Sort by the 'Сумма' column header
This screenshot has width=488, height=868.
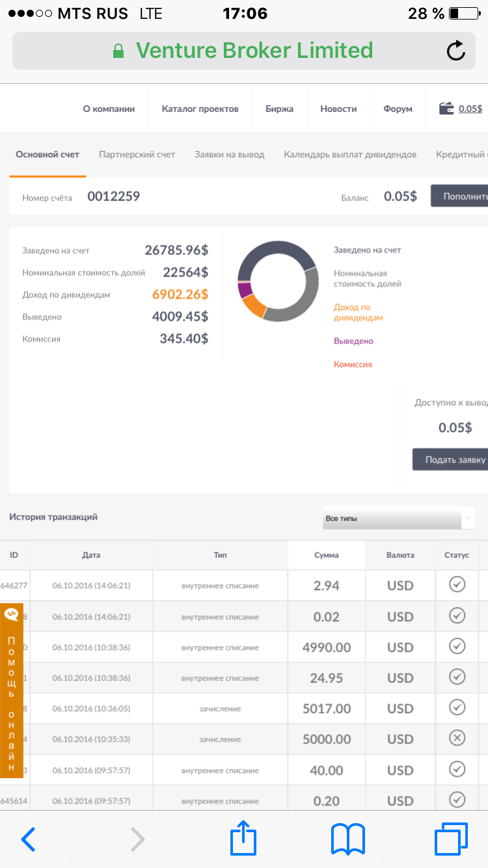pos(326,555)
